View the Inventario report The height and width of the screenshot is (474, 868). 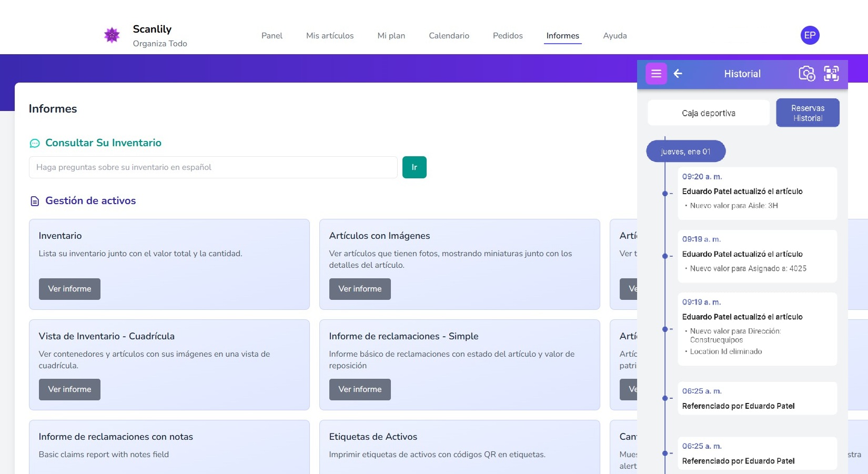pos(69,289)
